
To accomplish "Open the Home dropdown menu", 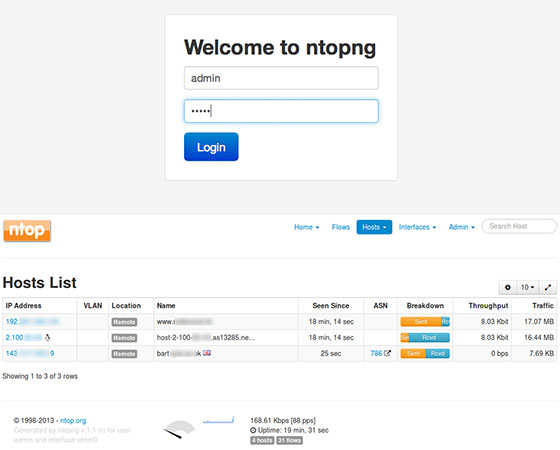I will 306,227.
